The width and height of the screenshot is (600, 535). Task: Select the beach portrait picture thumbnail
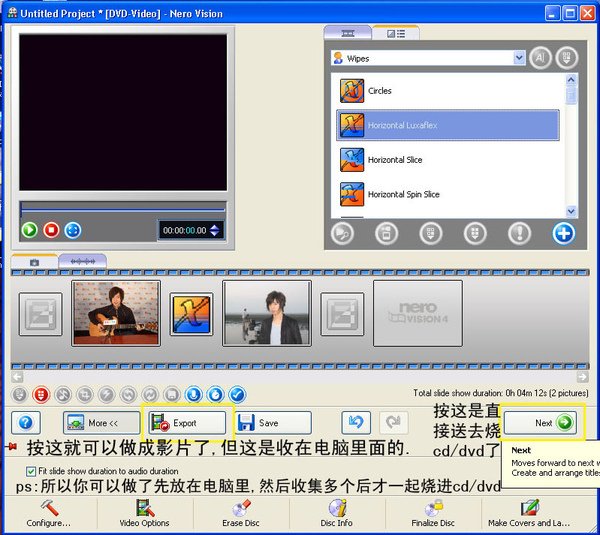click(267, 313)
